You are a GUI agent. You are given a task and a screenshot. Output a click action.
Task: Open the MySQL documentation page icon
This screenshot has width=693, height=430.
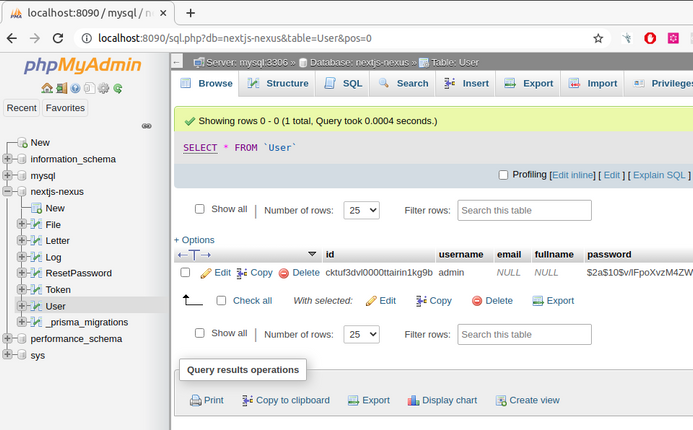click(89, 88)
